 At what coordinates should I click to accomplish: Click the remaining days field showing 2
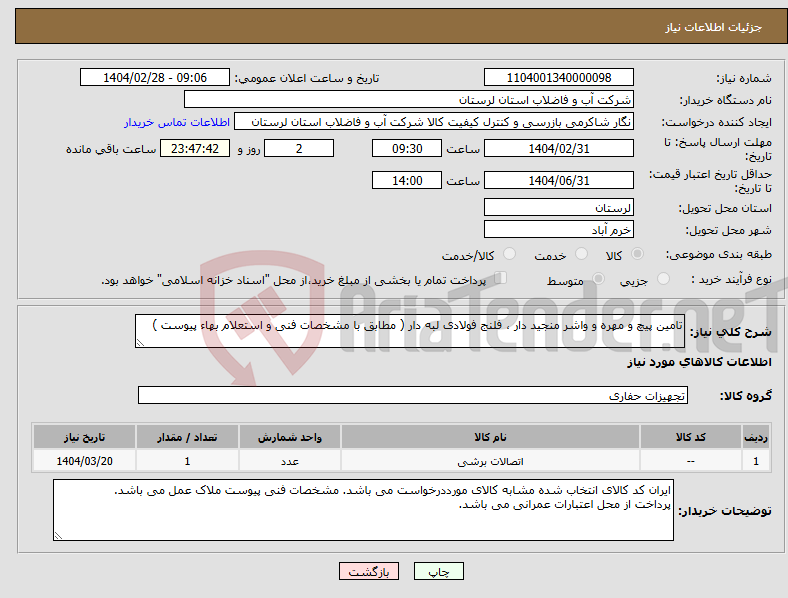299,148
